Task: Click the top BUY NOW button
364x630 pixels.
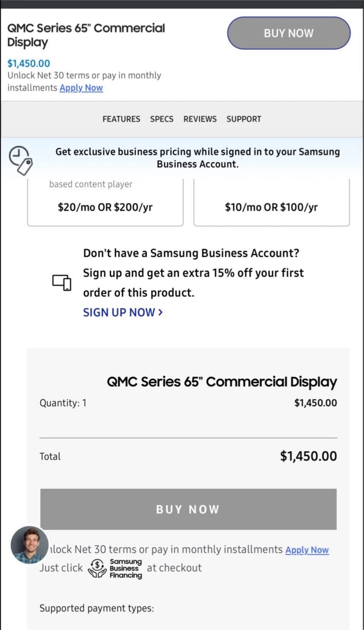Action: (288, 33)
